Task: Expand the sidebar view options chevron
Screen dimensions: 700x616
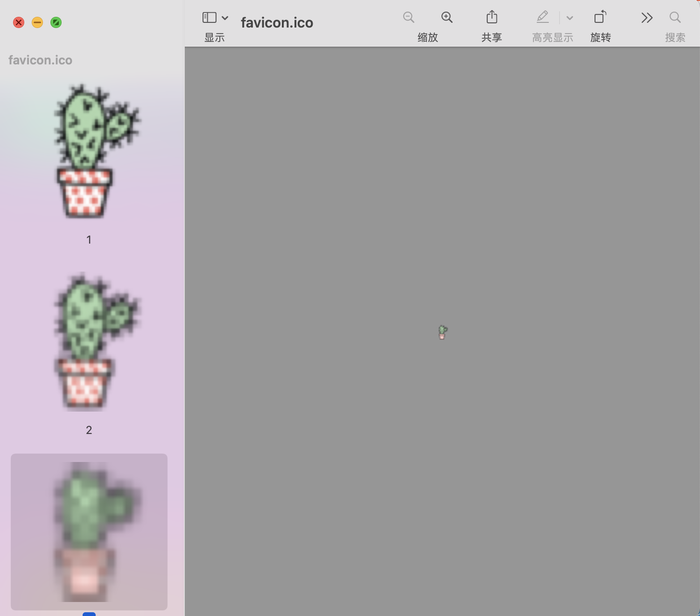Action: 225,18
